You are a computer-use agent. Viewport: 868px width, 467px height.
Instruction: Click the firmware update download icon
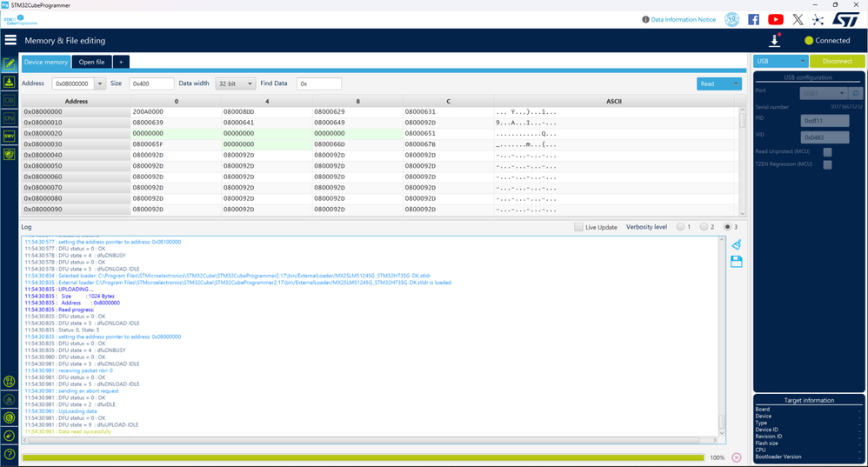click(x=775, y=40)
